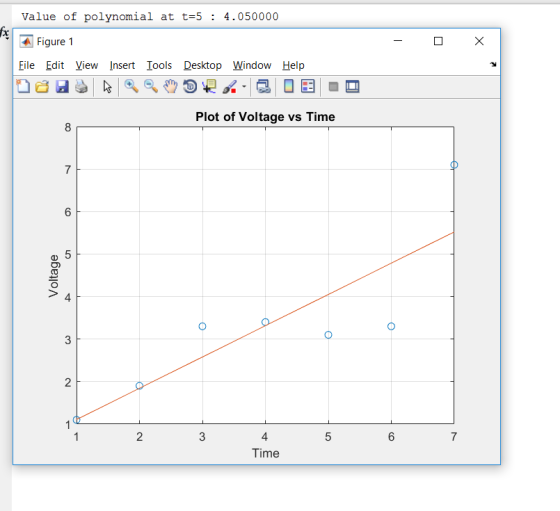Click the data point at Time 4
The width and height of the screenshot is (560, 511).
point(265,322)
